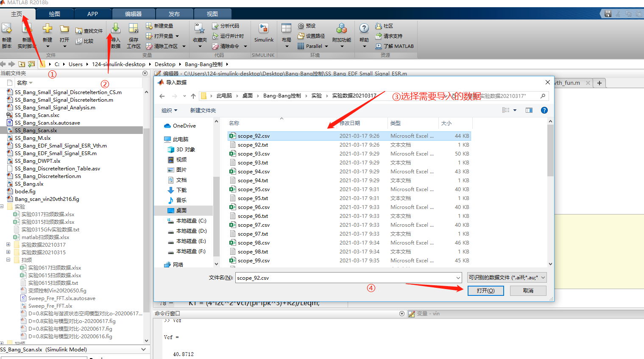Click 取消 to cancel the import dialog
Image resolution: width=644 pixels, height=359 pixels.
tap(528, 290)
